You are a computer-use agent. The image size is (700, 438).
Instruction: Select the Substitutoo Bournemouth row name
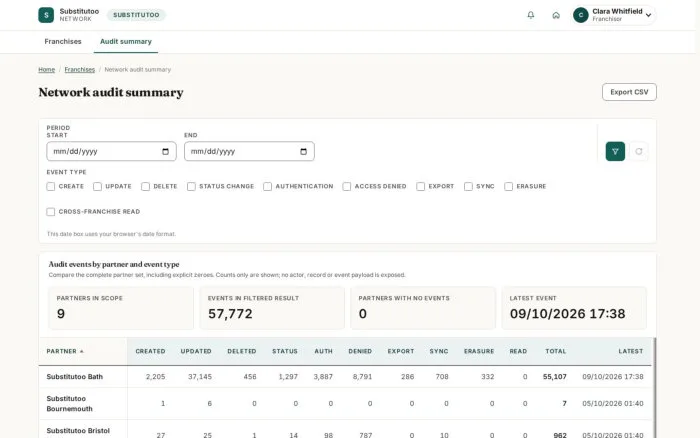[x=69, y=404]
